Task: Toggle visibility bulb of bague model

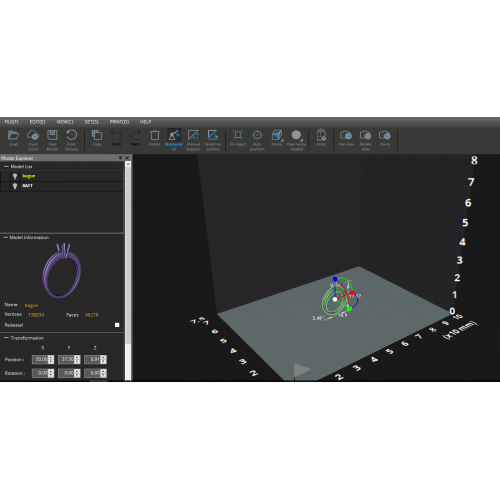Action: click(15, 176)
